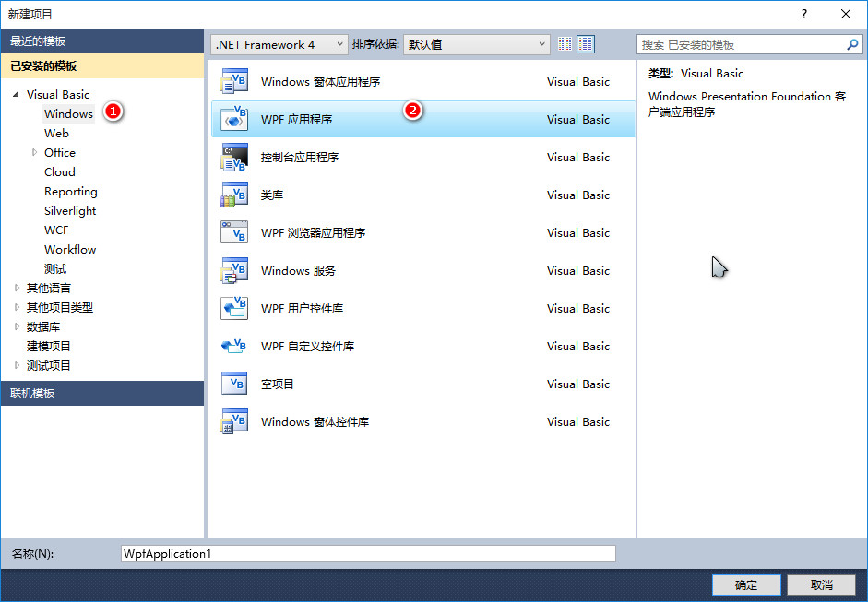The image size is (868, 602).
Task: Select the 空项目 template name
Action: (278, 384)
